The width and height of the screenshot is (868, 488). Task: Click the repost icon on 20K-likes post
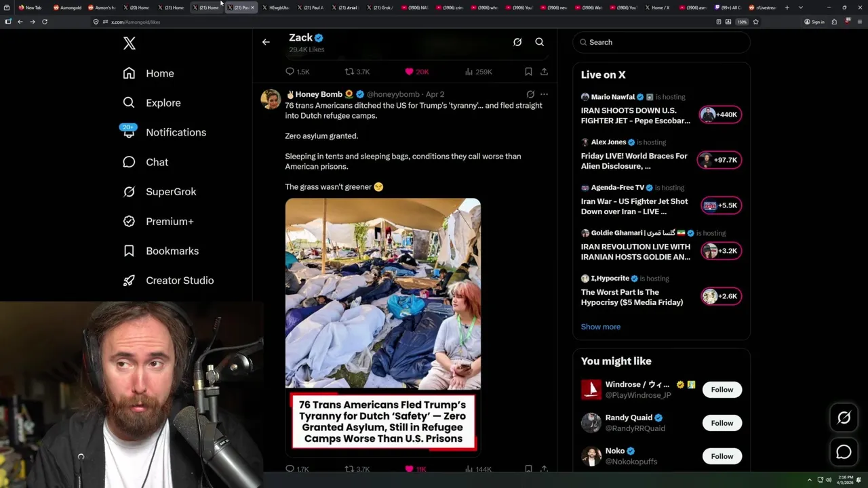pos(349,71)
